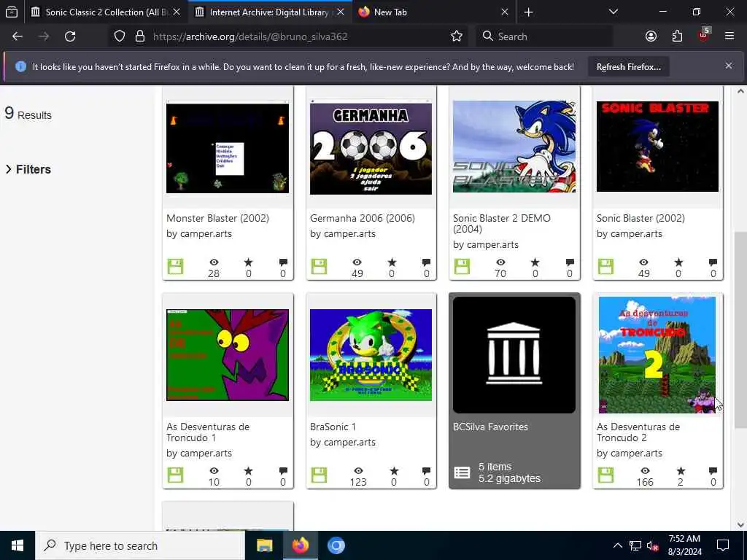Click the BCSilva Favorites archive logo thumbnail
Image resolution: width=747 pixels, height=560 pixels.
[x=514, y=355]
